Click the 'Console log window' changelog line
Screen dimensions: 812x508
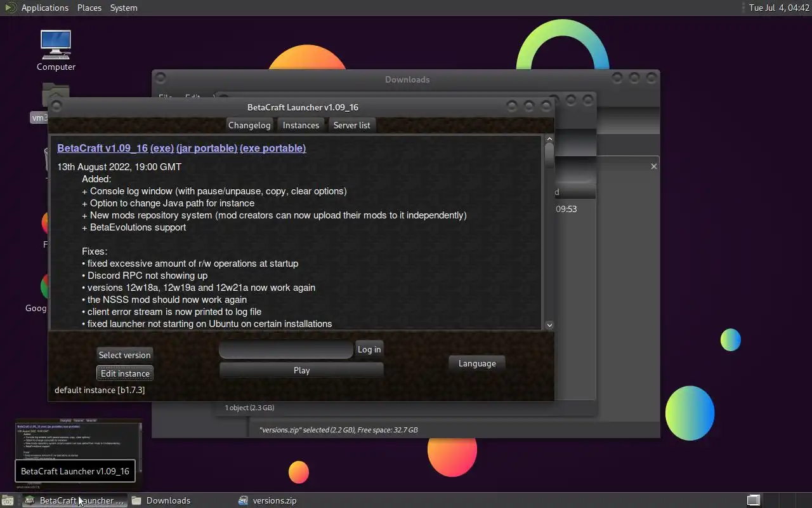[214, 191]
